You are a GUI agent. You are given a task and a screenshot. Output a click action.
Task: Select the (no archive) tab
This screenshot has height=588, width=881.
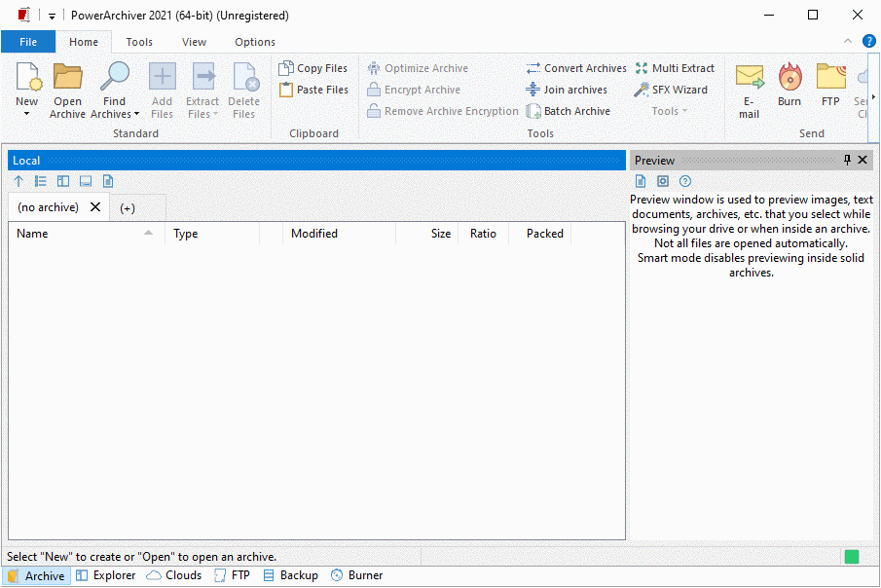click(49, 207)
